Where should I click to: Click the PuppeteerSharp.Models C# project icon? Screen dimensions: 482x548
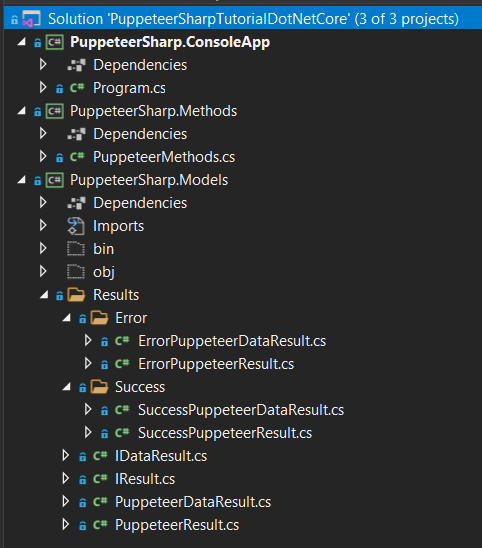tap(55, 180)
